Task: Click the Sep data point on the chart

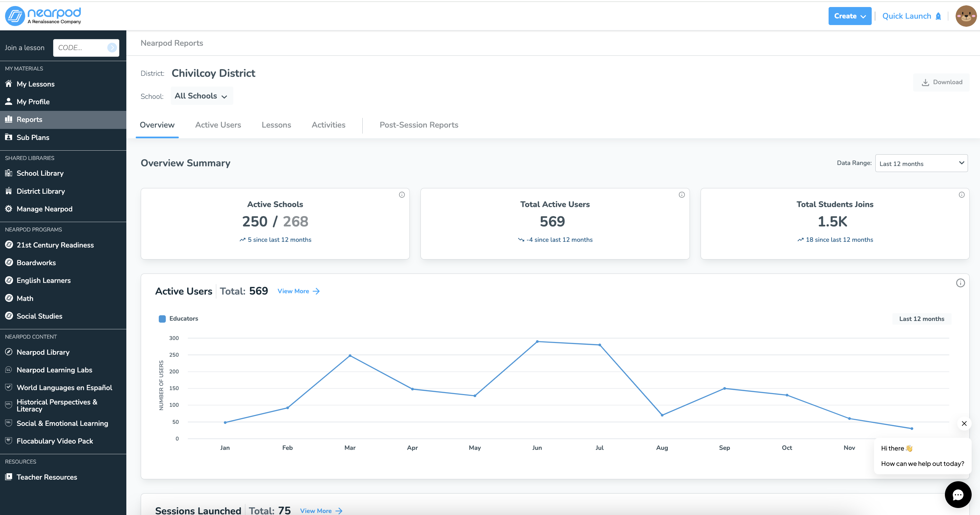Action: click(x=724, y=388)
